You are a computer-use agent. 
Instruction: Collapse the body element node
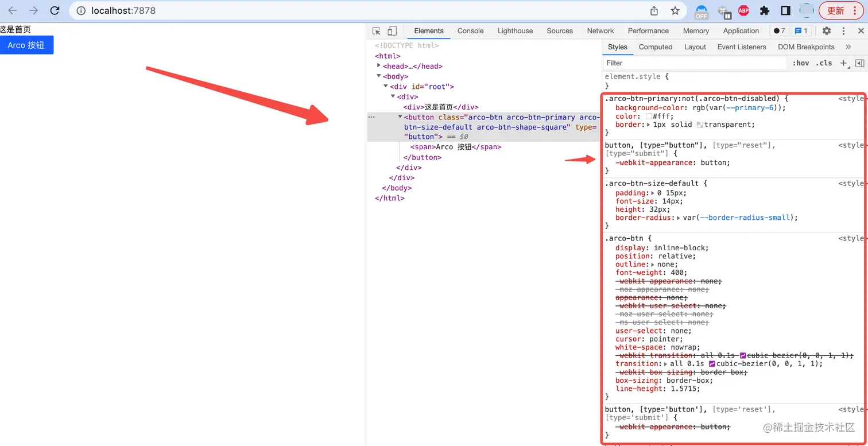(x=379, y=76)
